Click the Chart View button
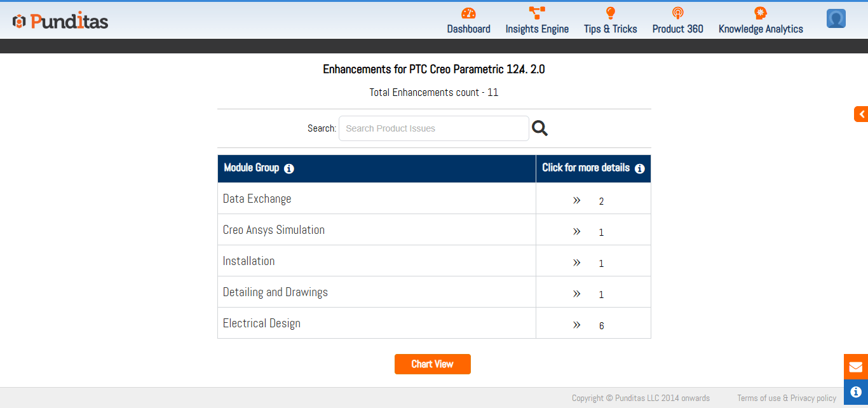 point(432,364)
